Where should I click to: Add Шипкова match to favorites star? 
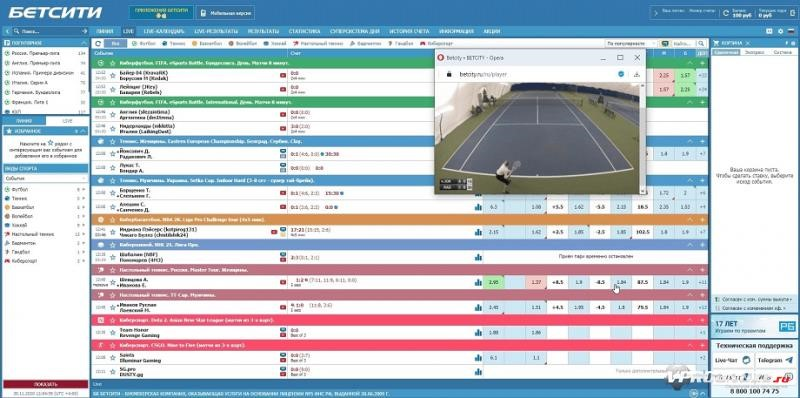coord(113,282)
